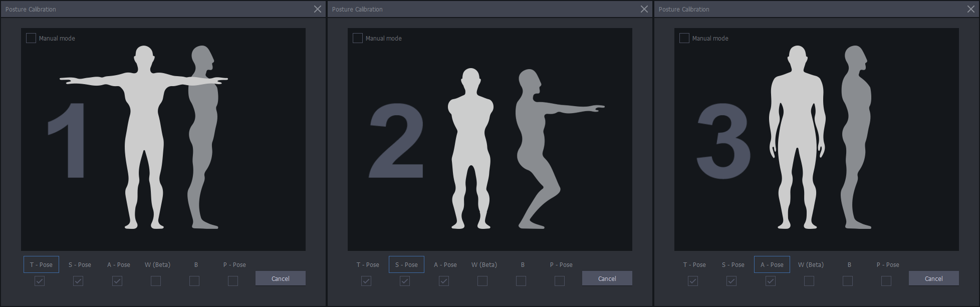Select the S - Pose tab in step 3 dialog
This screenshot has height=307, width=980.
point(733,264)
